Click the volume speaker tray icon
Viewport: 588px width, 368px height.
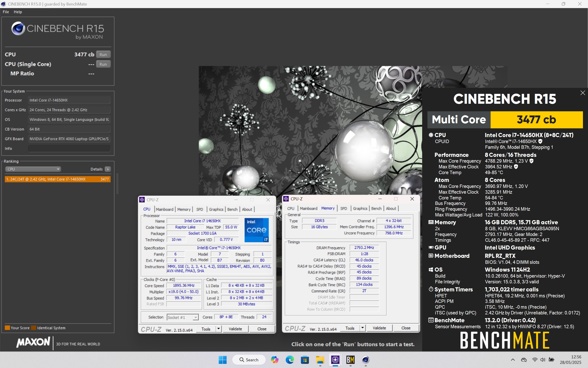click(x=543, y=360)
